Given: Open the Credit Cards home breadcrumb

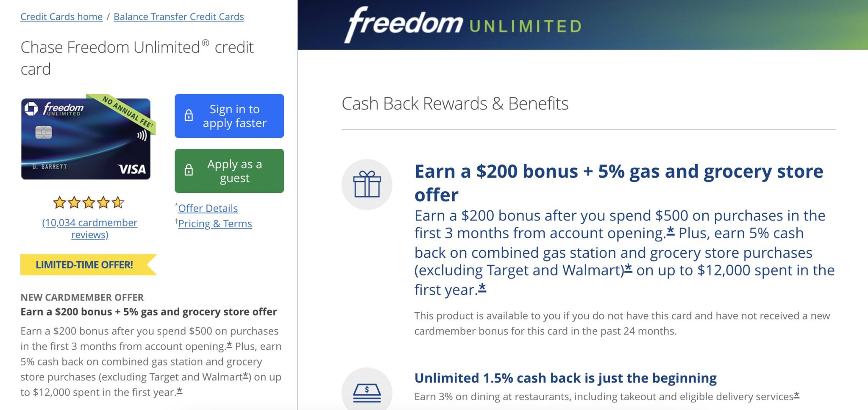Looking at the screenshot, I should tap(61, 17).
